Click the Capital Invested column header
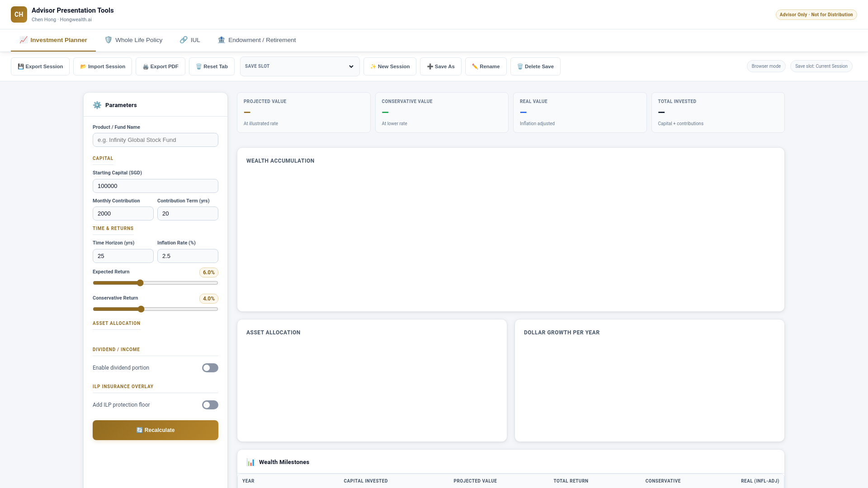Image resolution: width=868 pixels, height=488 pixels. point(366,481)
